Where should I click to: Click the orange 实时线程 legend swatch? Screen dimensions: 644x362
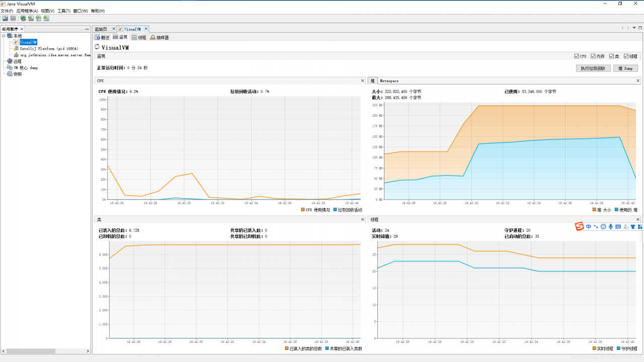click(594, 348)
